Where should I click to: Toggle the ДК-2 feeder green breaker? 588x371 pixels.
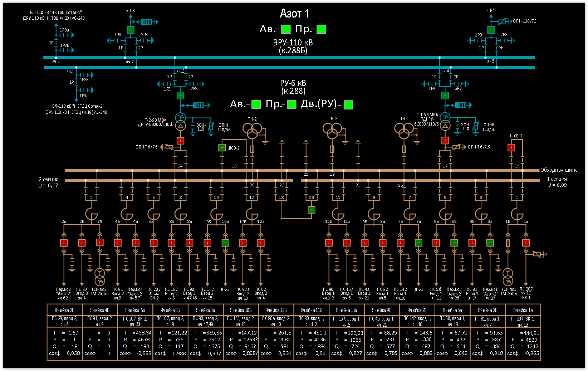[x=225, y=243]
